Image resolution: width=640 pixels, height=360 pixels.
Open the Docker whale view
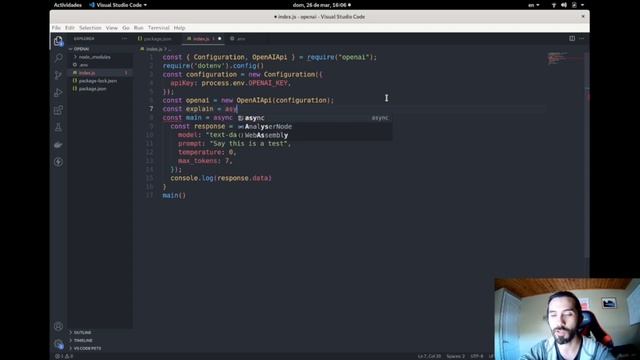pyautogui.click(x=58, y=144)
